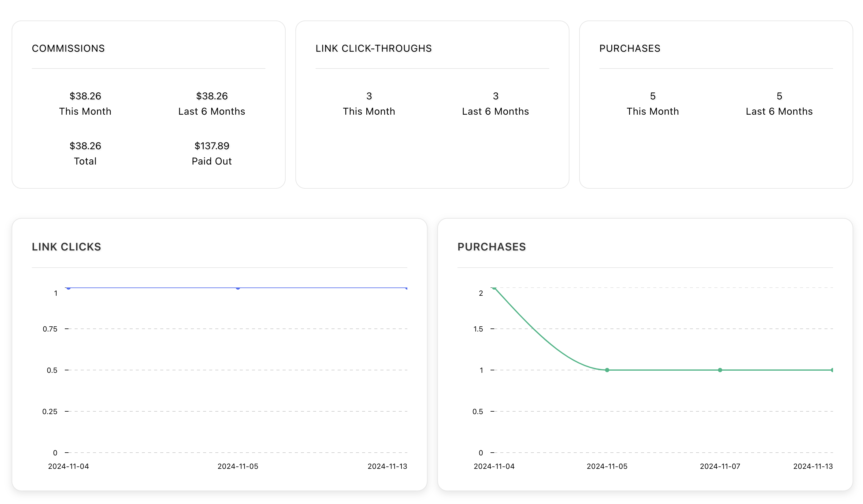Click the 2024-11-07 label under Purchases chart
Viewport: 863px width, 504px height.
click(x=720, y=466)
